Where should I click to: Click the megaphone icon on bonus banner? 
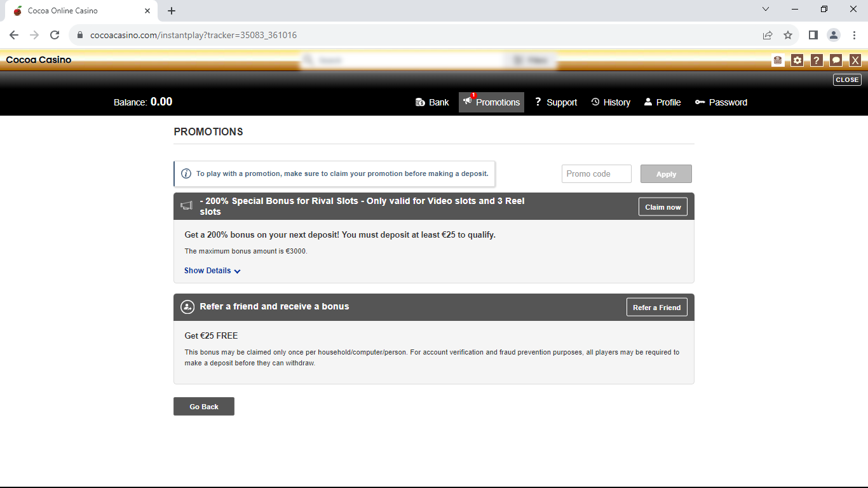click(x=187, y=206)
